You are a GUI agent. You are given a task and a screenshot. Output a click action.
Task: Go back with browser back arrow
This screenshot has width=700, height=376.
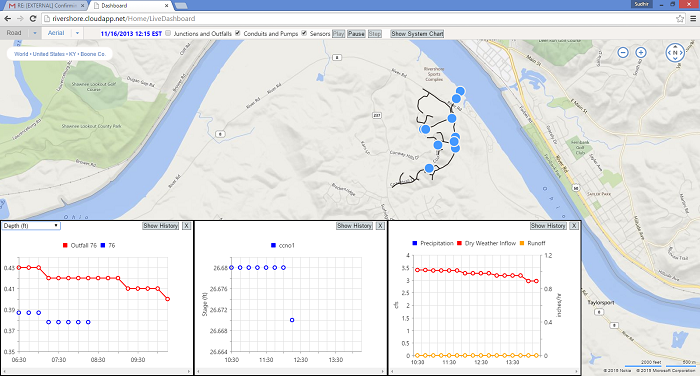(x=8, y=19)
